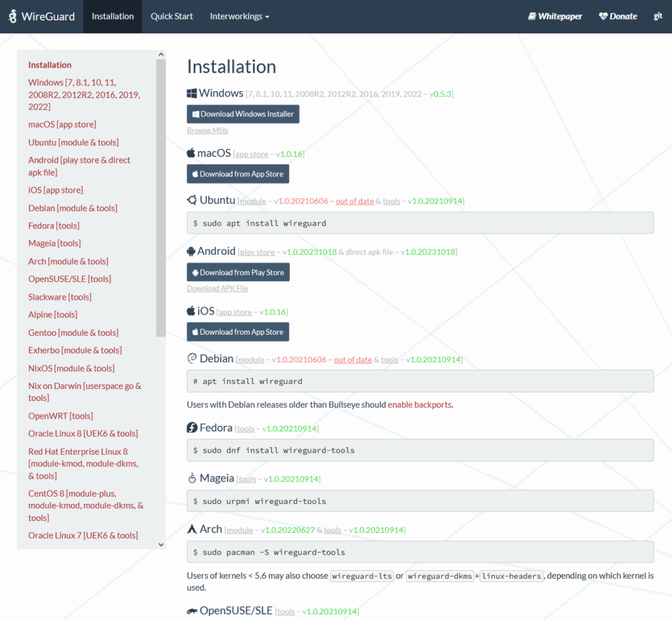Image resolution: width=672 pixels, height=620 pixels.
Task: Open Debian module link in heading
Action: pos(251,360)
